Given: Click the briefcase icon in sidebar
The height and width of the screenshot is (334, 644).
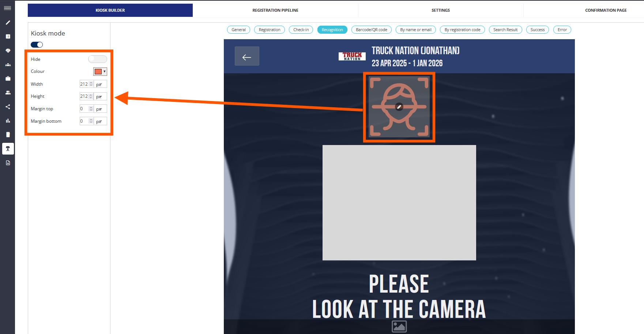Looking at the screenshot, I should tap(8, 79).
